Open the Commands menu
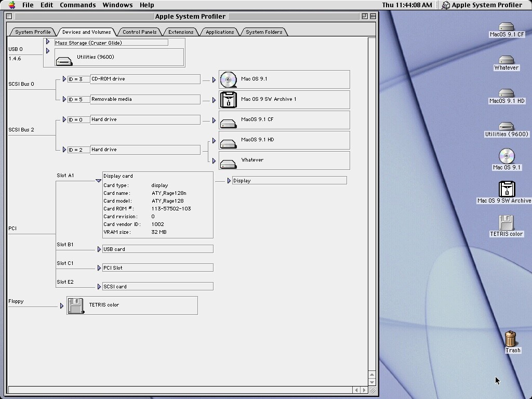The width and height of the screenshot is (532, 399). pos(78,5)
